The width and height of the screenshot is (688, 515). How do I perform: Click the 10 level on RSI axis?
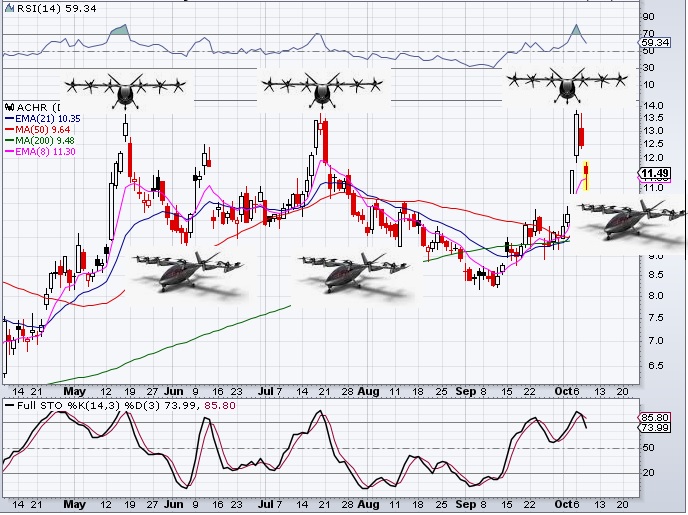(649, 85)
